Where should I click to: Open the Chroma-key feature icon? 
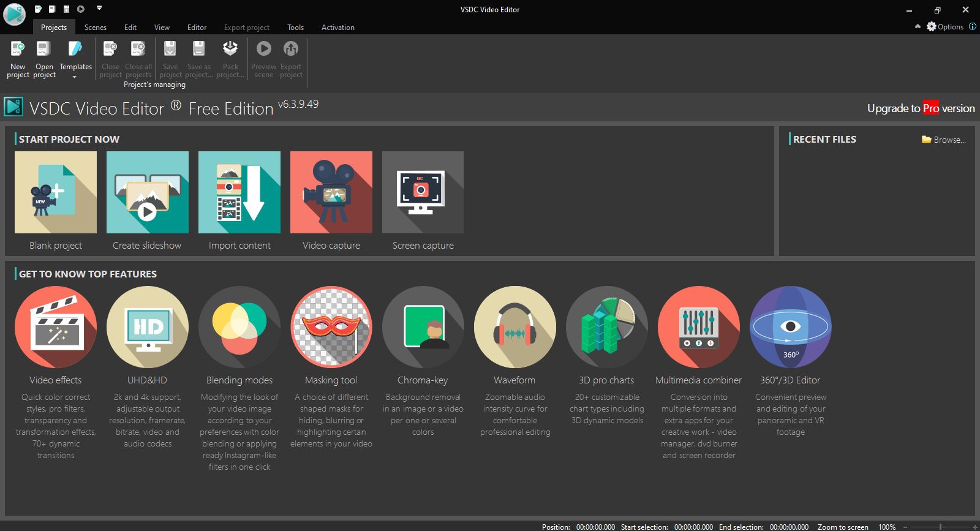click(423, 327)
